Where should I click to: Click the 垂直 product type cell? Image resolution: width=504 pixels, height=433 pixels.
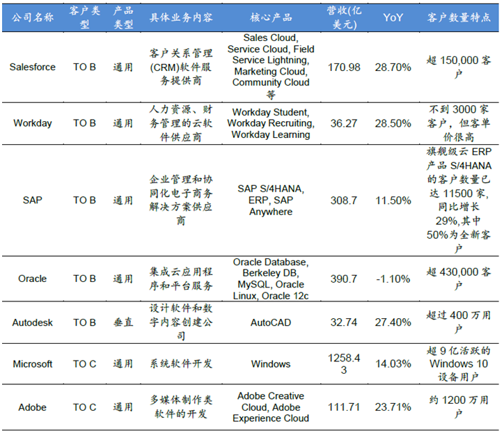tap(123, 322)
